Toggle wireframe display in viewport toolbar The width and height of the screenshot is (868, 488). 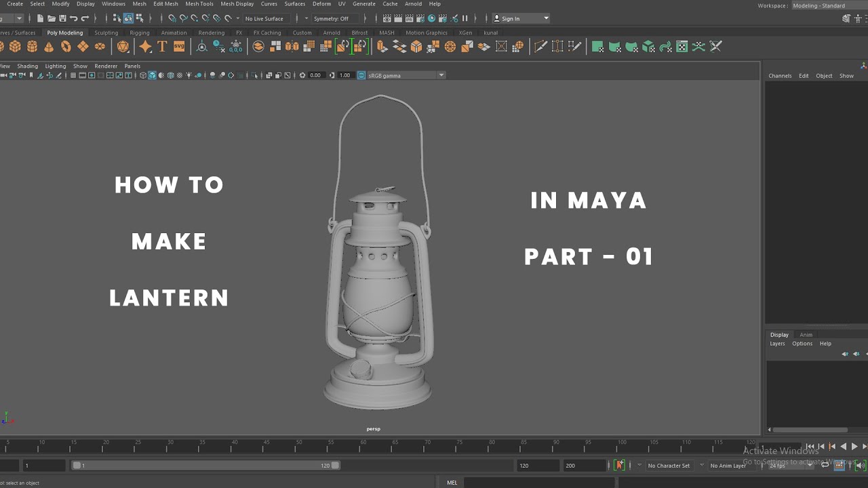(x=142, y=75)
